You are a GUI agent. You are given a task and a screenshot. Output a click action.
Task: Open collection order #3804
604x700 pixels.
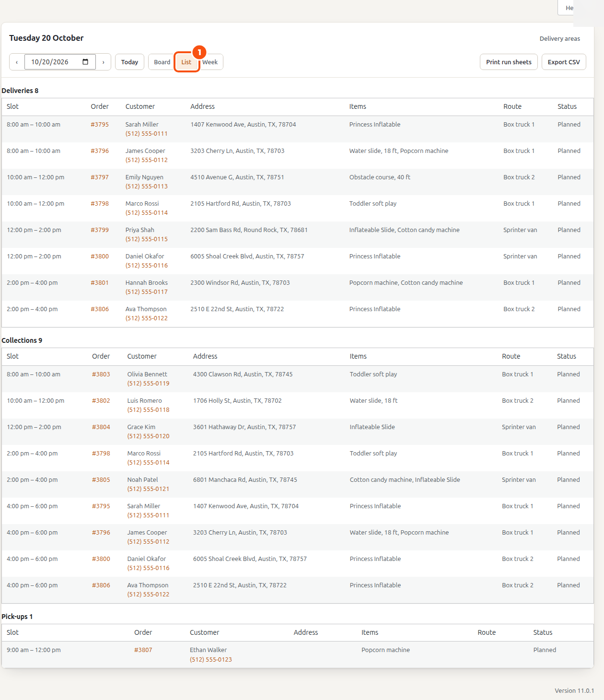click(x=101, y=427)
